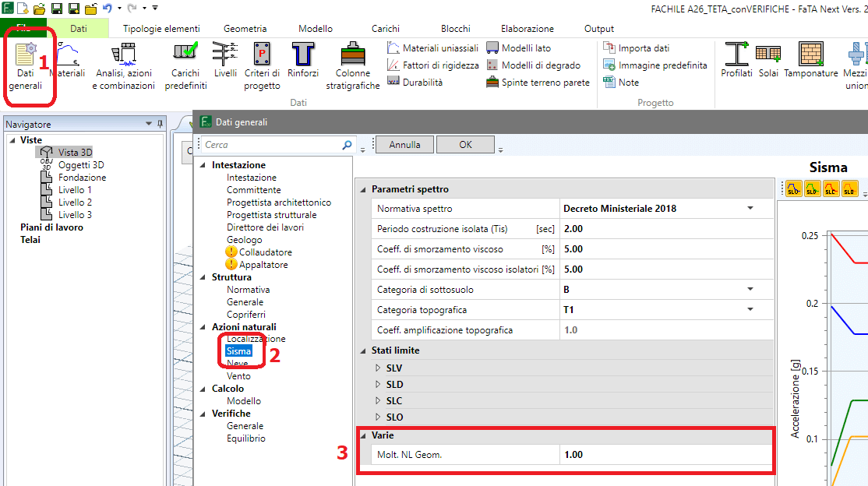
Task: Expand the SLO limit state
Action: 378,417
